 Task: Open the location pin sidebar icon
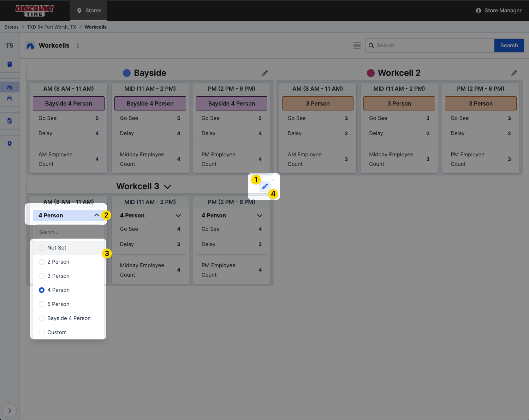click(10, 144)
